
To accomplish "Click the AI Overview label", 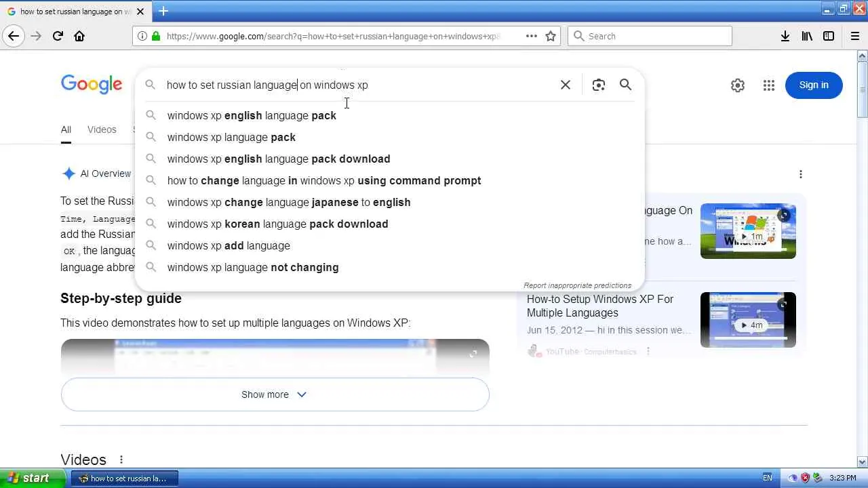I will pos(105,174).
